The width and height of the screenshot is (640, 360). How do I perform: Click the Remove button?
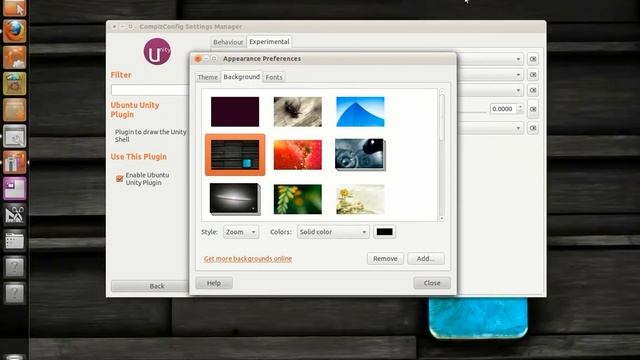(385, 259)
